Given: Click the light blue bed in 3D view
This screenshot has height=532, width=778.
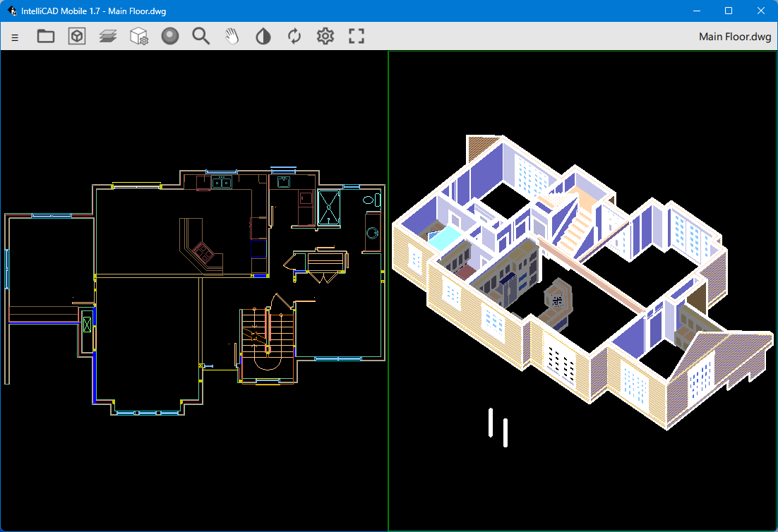Looking at the screenshot, I should (x=446, y=238).
